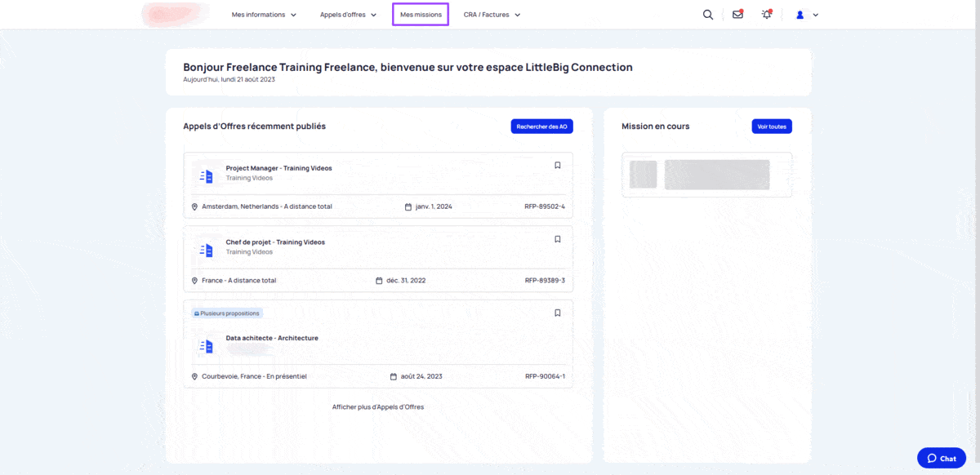Open the Mes informations dropdown menu
The image size is (980, 475).
[264, 15]
